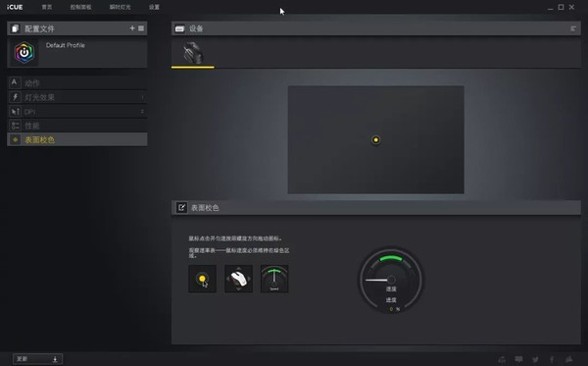588x366 pixels.
Task: Click the yellow dot cursor instruction icon
Action: tap(203, 279)
